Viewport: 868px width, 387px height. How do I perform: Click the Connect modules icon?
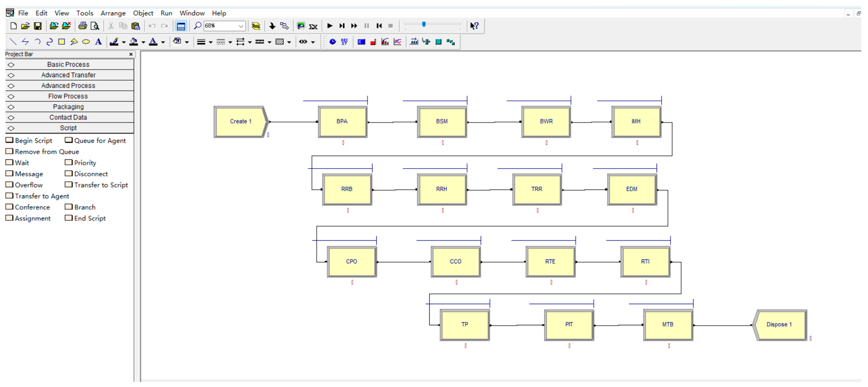(x=284, y=26)
